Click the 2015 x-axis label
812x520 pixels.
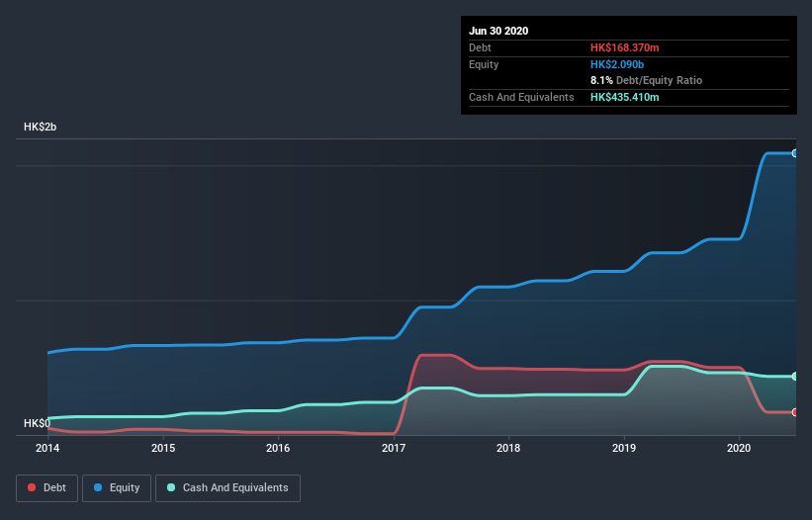coord(163,448)
